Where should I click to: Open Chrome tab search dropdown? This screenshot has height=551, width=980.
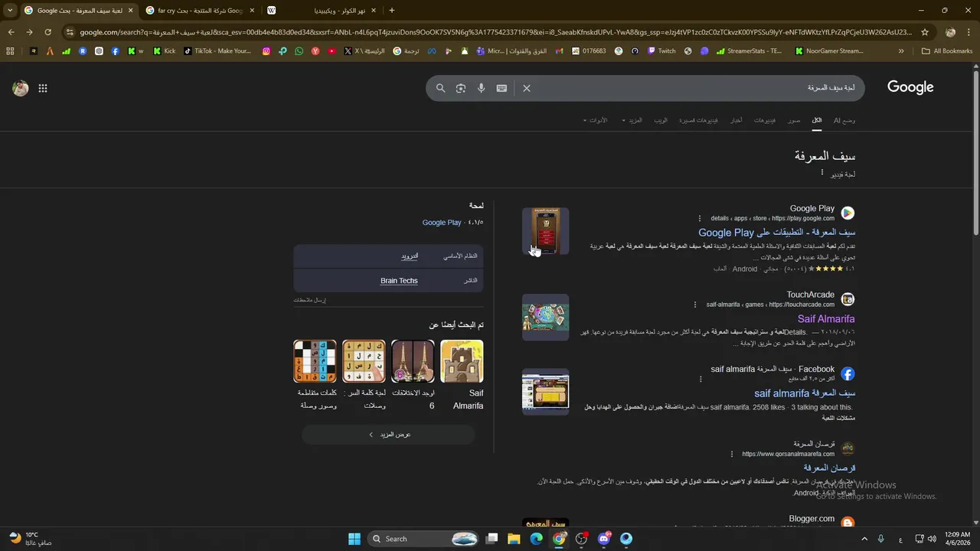click(x=10, y=11)
